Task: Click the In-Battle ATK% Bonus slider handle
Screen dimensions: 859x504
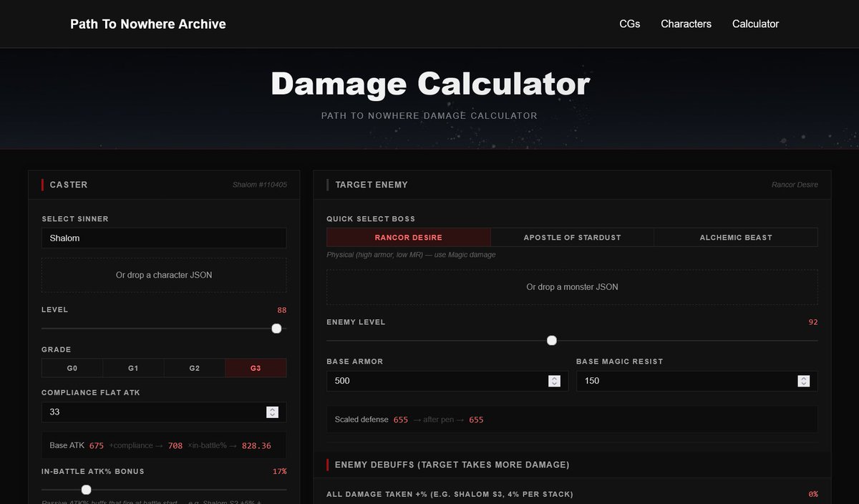Action: 87,490
